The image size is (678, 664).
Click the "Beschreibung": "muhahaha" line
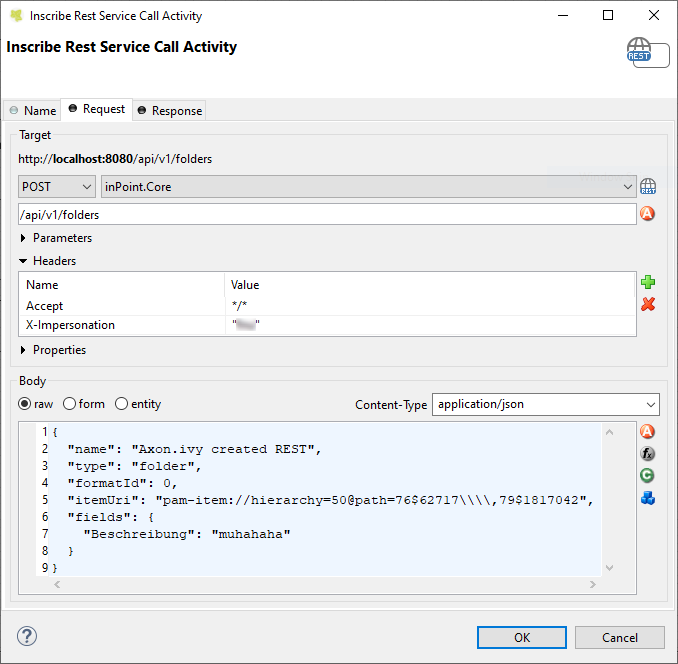coord(187,534)
